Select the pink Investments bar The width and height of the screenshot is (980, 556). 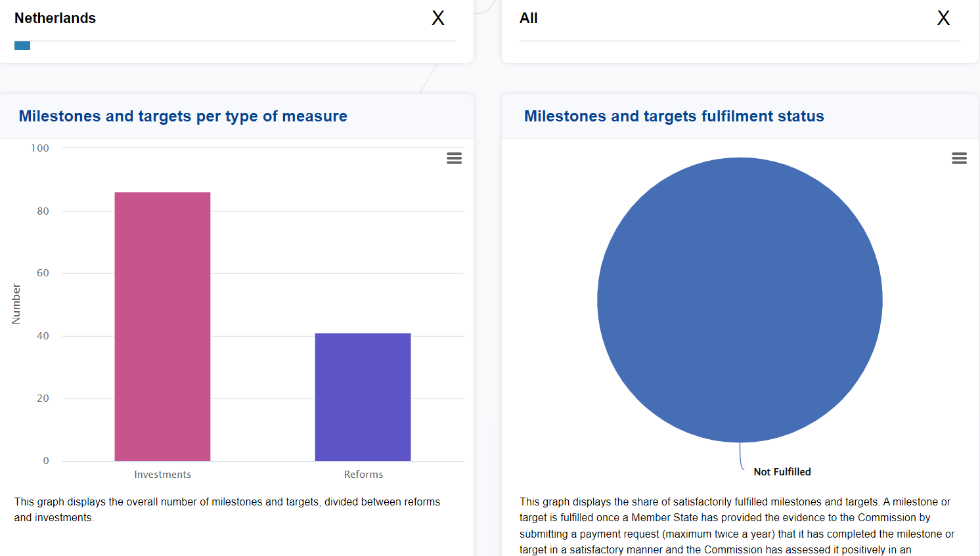click(162, 326)
